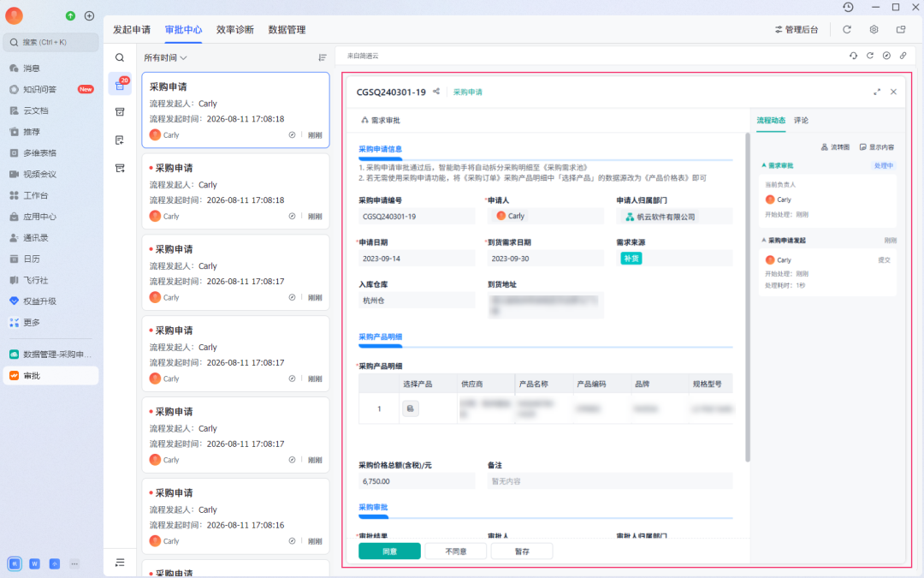Open the 消息 messages section
Image resolution: width=924 pixels, height=578 pixels.
coord(50,69)
